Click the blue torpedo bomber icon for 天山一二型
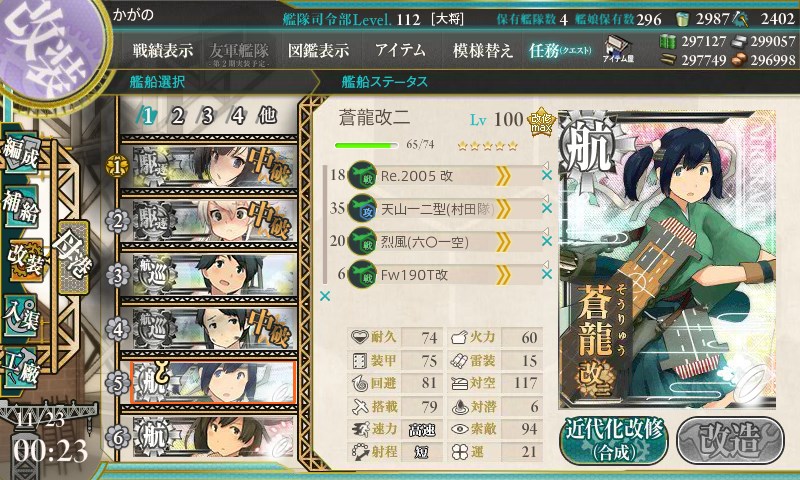800x480 pixels. click(x=362, y=209)
